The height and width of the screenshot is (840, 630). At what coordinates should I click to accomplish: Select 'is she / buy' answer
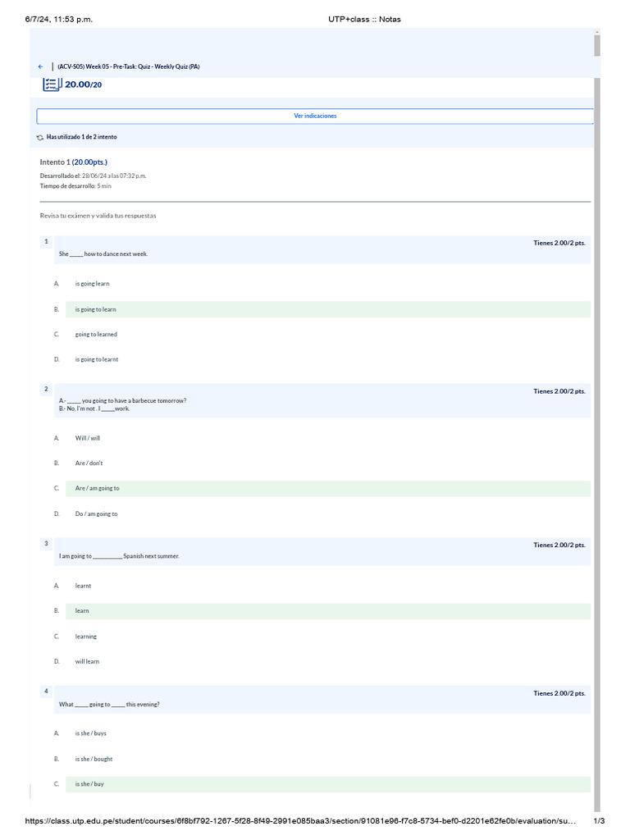89,784
